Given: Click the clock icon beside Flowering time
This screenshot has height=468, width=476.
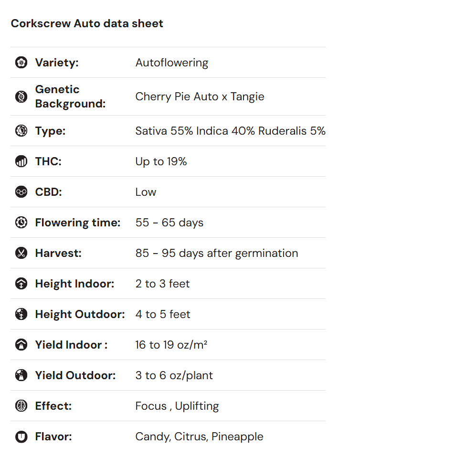Looking at the screenshot, I should click(x=21, y=223).
